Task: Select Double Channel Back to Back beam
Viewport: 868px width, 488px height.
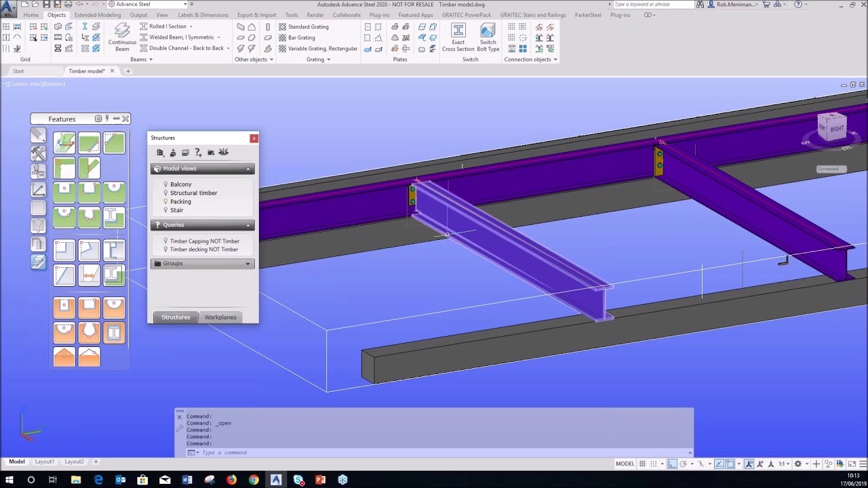Action: tap(182, 48)
